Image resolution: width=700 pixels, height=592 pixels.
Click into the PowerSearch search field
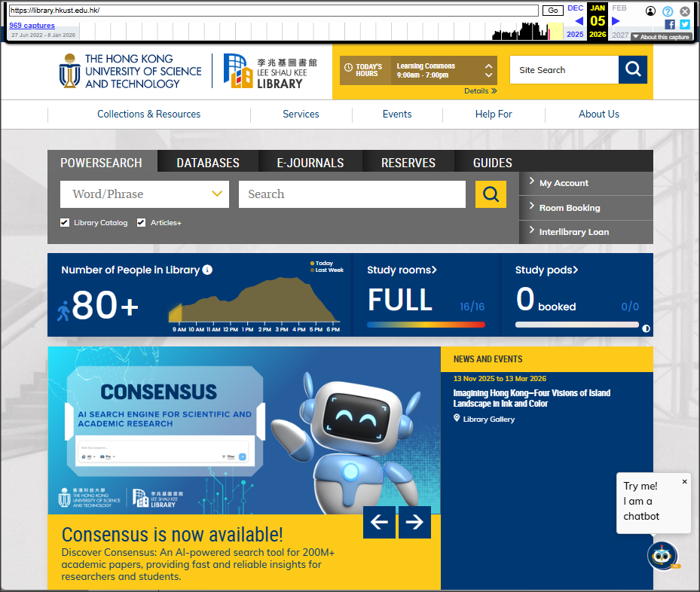pyautogui.click(x=352, y=194)
